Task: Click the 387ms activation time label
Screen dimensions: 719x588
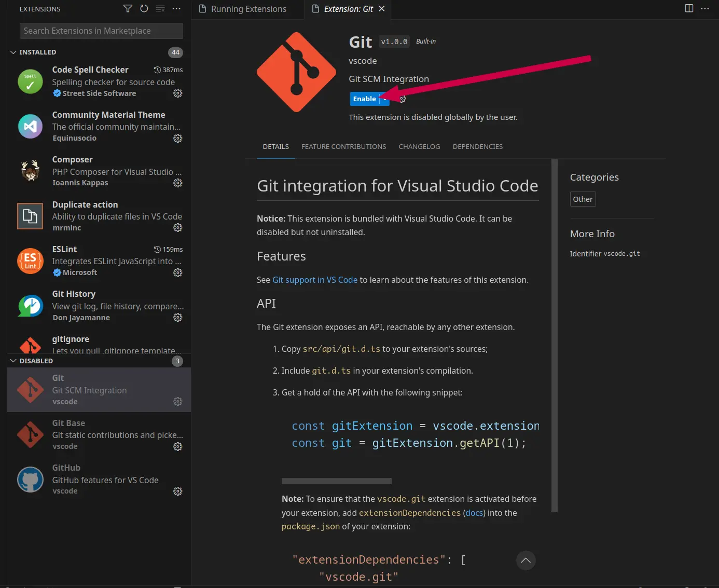Action: (x=169, y=70)
